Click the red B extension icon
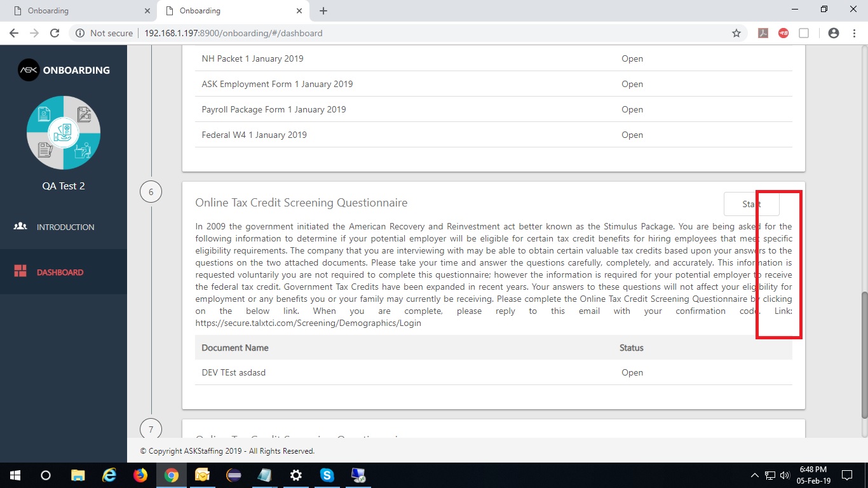 (x=783, y=33)
